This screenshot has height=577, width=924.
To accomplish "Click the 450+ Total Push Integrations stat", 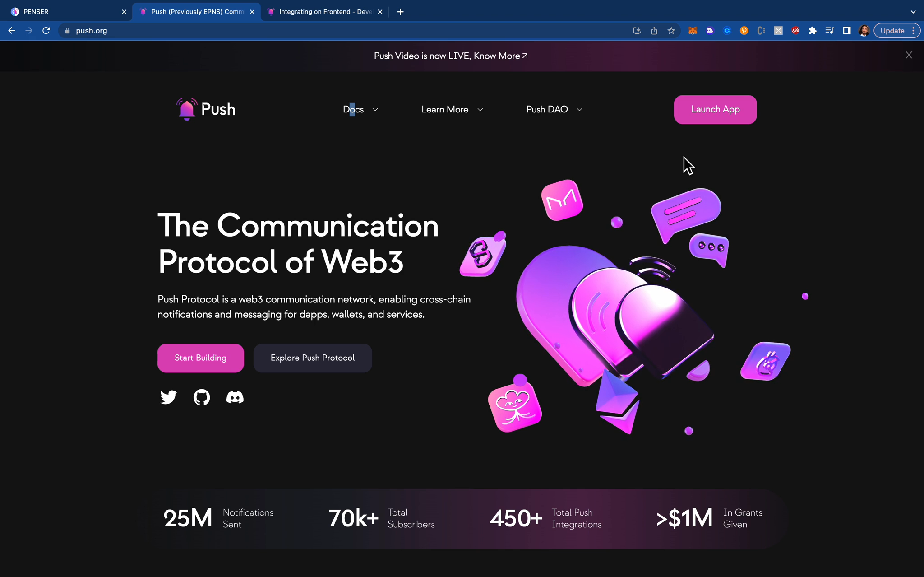I will coord(545,518).
